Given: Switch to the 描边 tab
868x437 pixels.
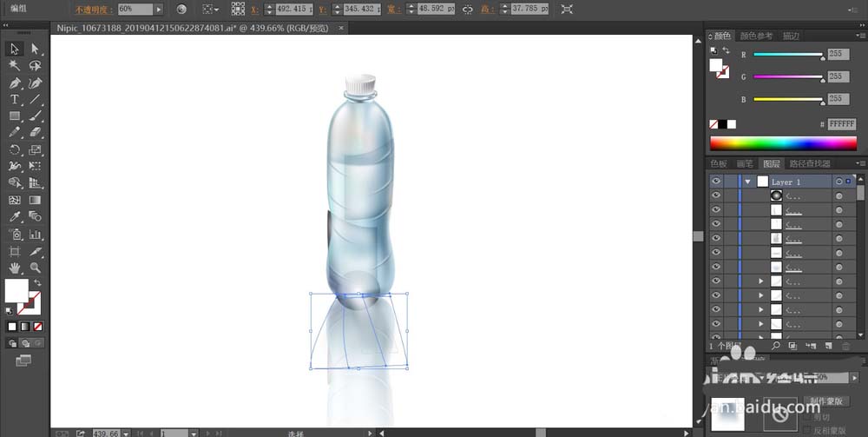Looking at the screenshot, I should tap(791, 36).
